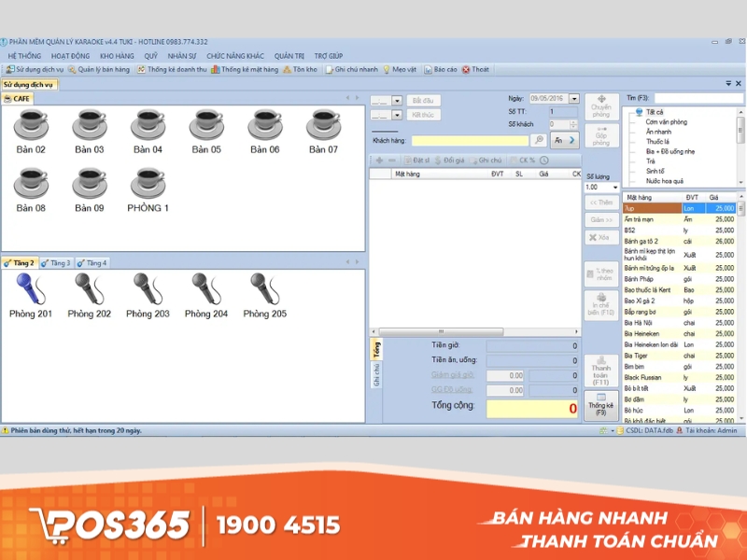Expand the Số lượng quantity dropdown
The width and height of the screenshot is (747, 560).
(613, 188)
